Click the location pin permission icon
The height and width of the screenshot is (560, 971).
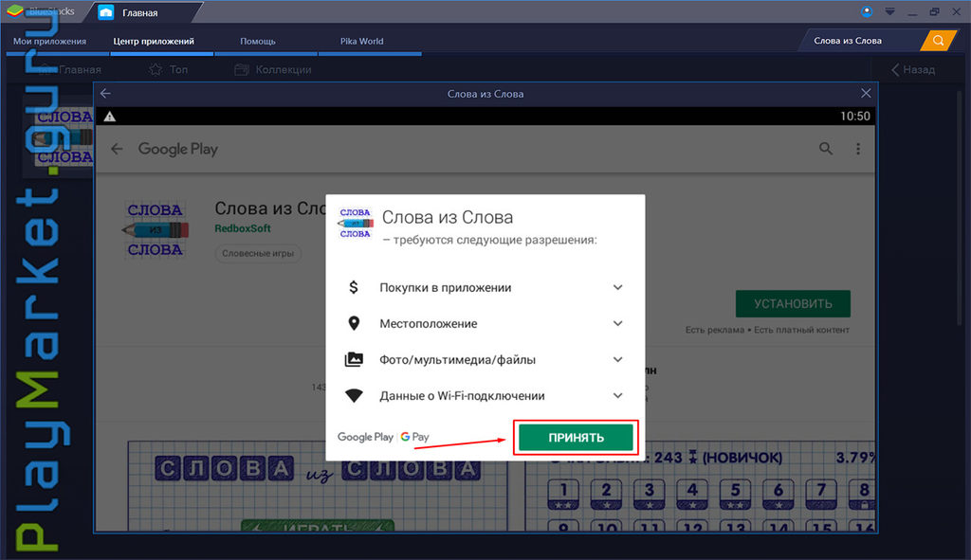tap(354, 324)
